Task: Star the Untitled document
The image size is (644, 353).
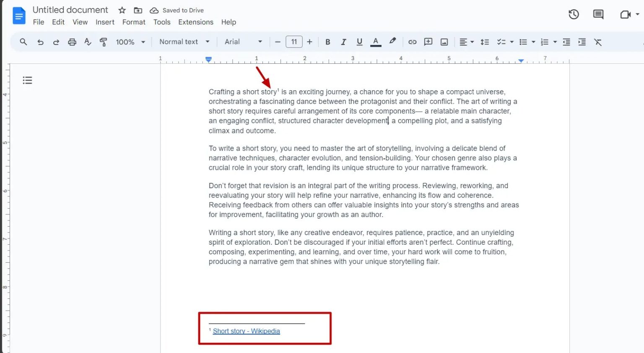Action: coord(122,10)
